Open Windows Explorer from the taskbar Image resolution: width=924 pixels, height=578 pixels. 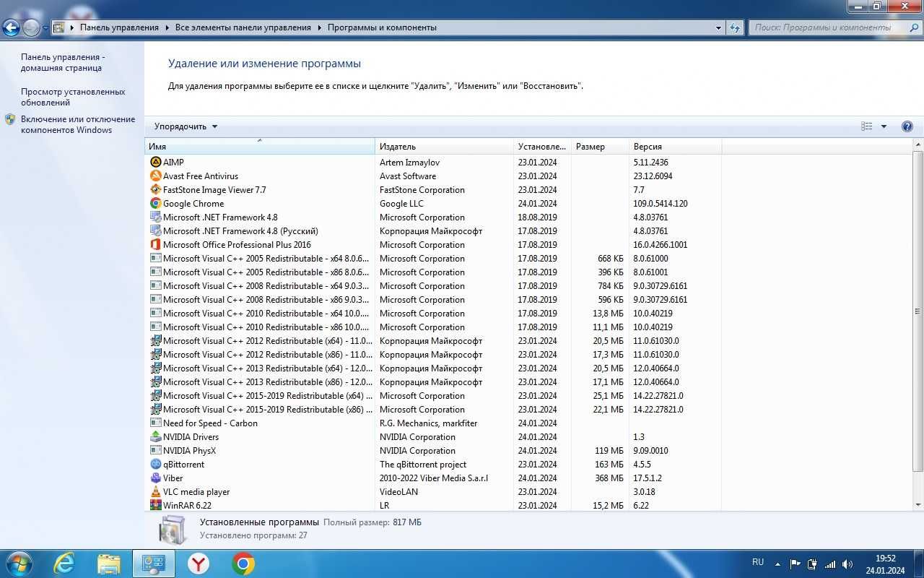pyautogui.click(x=108, y=564)
